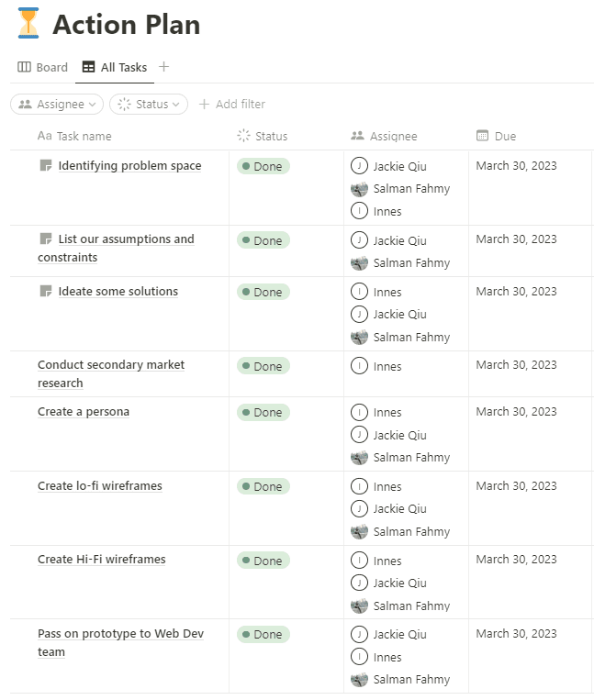Open page icon for Identifying problem space
The image size is (594, 700).
pos(46,166)
